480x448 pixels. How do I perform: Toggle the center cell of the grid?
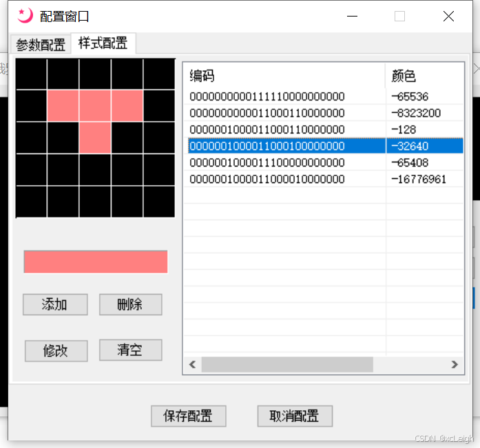tap(95, 138)
